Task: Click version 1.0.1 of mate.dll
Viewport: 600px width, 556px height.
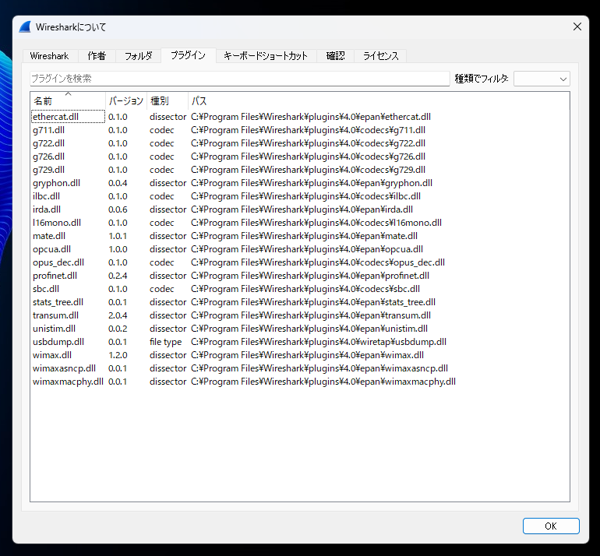Action: tap(118, 236)
